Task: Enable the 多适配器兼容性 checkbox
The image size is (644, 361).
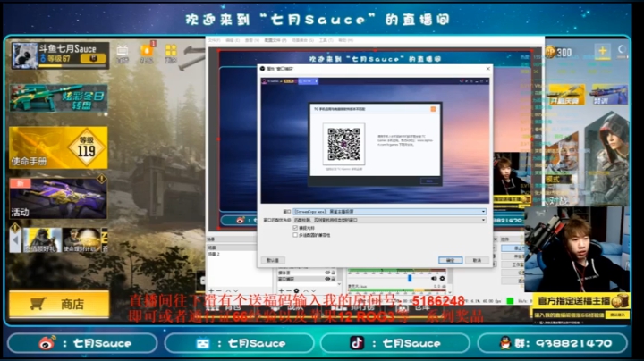Action: [295, 235]
